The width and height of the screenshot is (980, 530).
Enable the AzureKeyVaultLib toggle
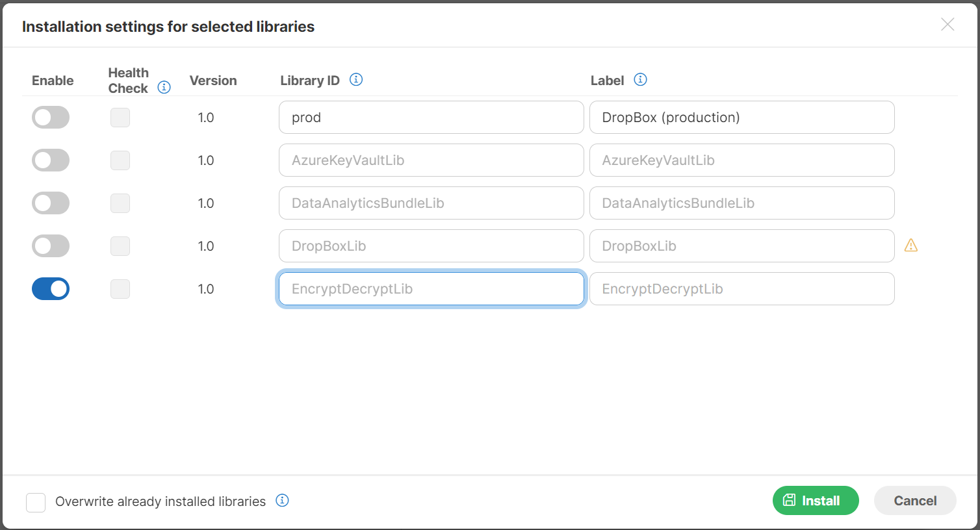(51, 160)
